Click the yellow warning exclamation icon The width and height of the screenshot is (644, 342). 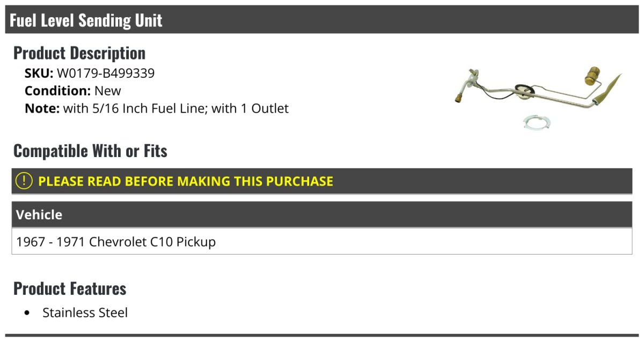coord(24,181)
